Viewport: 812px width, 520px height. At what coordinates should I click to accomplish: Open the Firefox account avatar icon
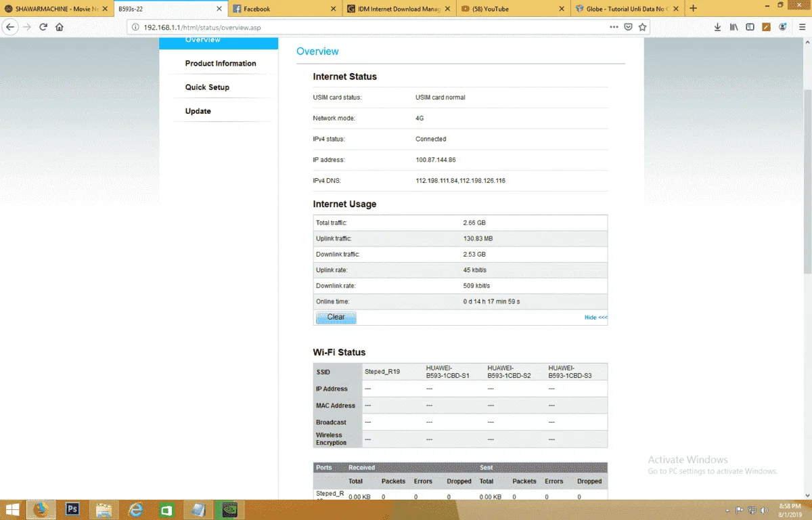point(783,27)
